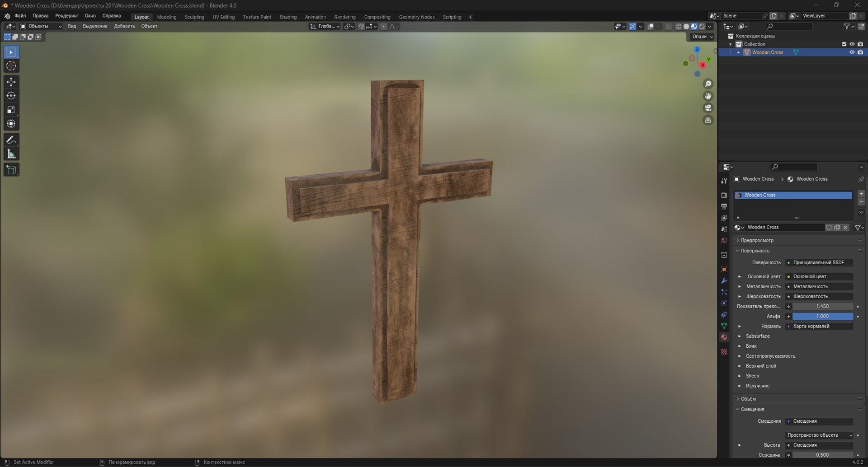
Task: Open the World properties tab
Action: (724, 240)
